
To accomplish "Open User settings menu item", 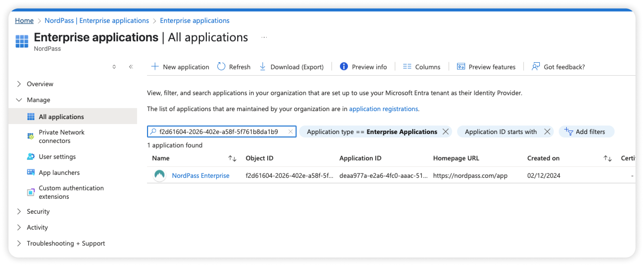I will click(57, 157).
